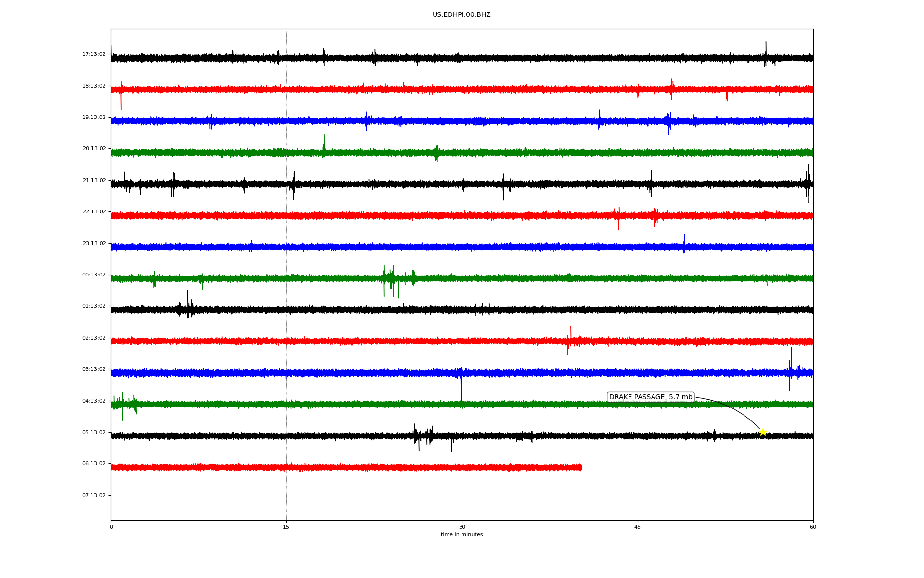
Task: Click the 03:13:02 time label
Action: click(94, 369)
